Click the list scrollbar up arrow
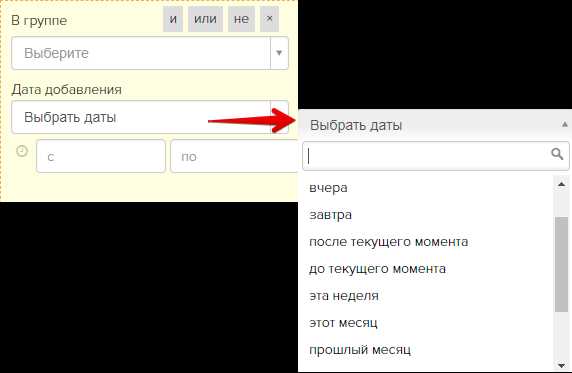Image resolution: width=572 pixels, height=373 pixels. 561,184
